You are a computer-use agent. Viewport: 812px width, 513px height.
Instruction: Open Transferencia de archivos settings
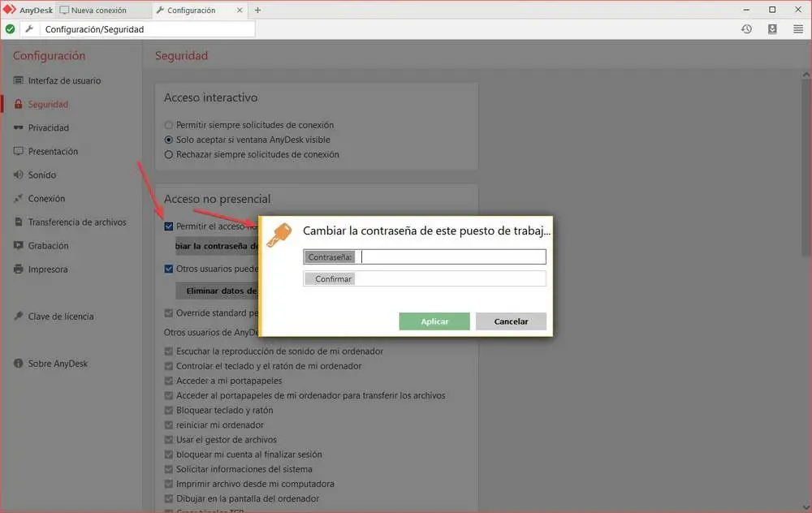(x=77, y=222)
